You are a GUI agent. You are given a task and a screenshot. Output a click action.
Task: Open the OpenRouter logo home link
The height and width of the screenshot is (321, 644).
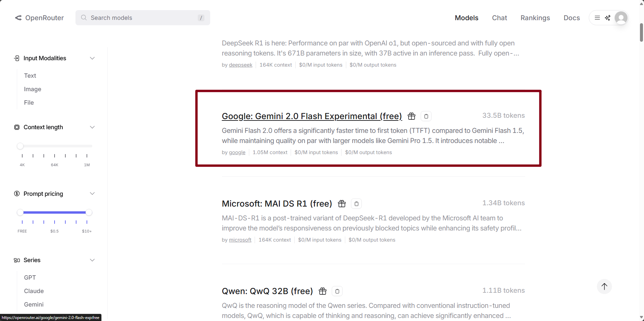pos(39,18)
